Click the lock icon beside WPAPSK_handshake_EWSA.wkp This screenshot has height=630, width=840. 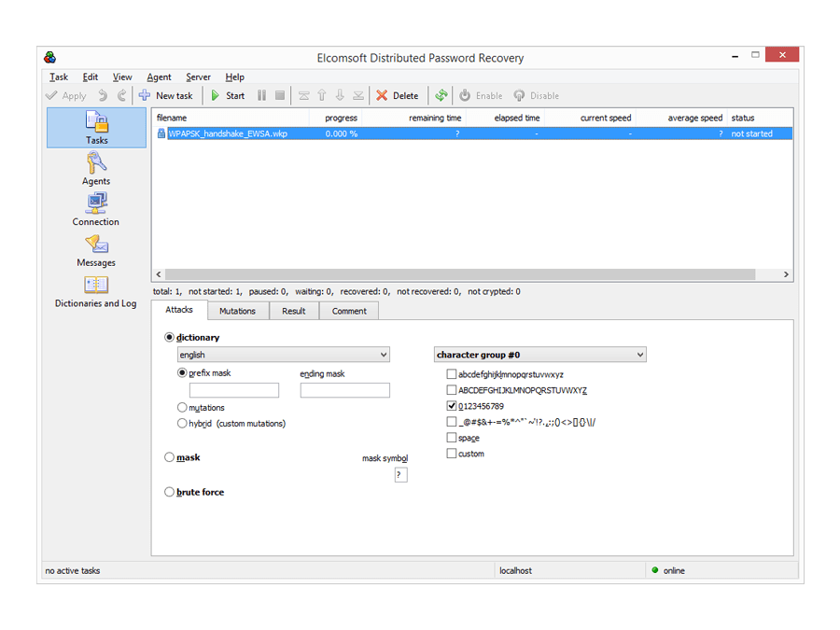click(161, 133)
